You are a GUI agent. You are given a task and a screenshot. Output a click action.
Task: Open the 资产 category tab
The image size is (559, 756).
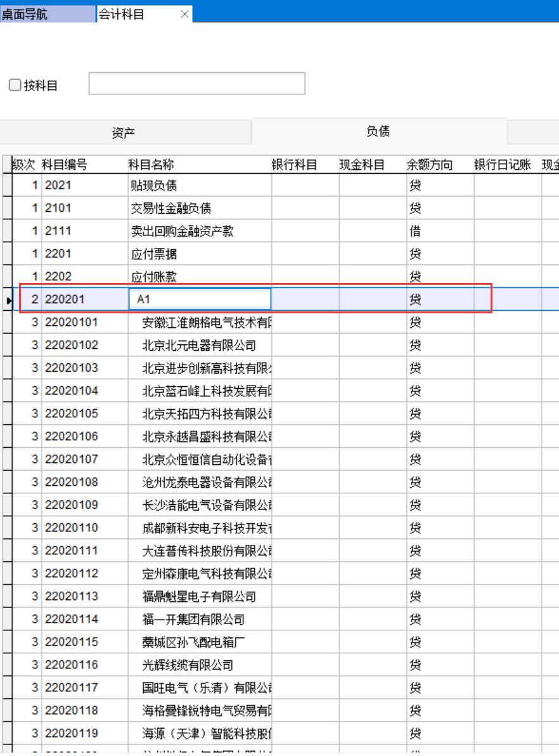[x=124, y=133]
